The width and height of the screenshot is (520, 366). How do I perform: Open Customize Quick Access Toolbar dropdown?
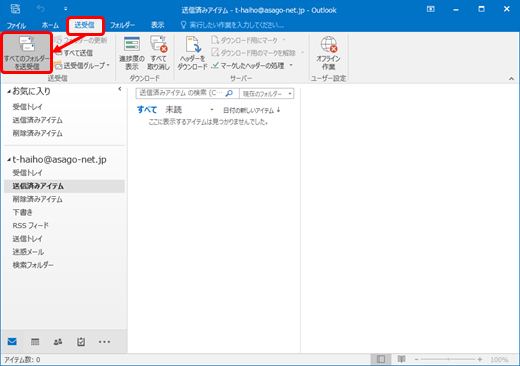[66, 9]
